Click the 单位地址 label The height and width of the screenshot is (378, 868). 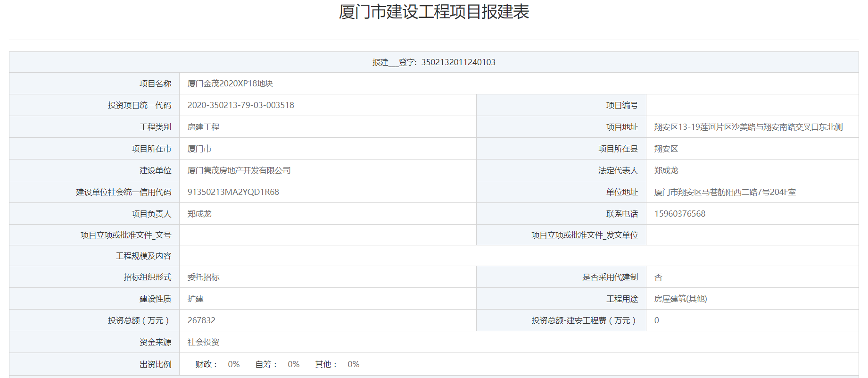pyautogui.click(x=622, y=192)
